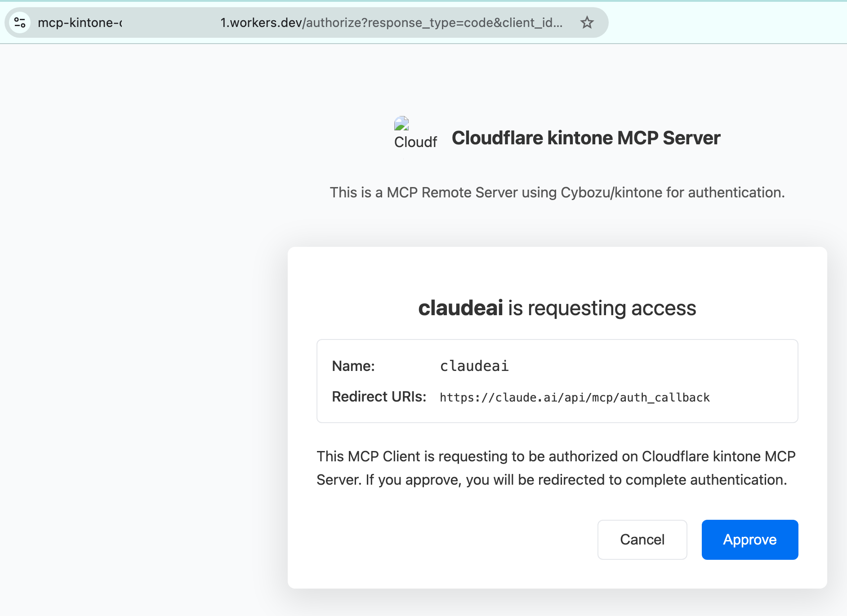The width and height of the screenshot is (847, 616).
Task: Click the monospaced claudeai name value
Action: click(x=474, y=366)
